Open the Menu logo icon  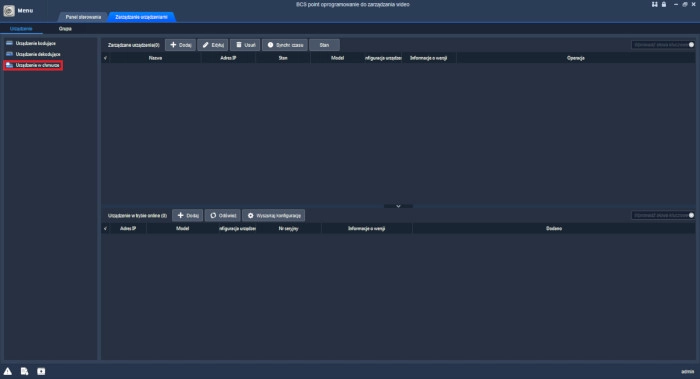9,10
